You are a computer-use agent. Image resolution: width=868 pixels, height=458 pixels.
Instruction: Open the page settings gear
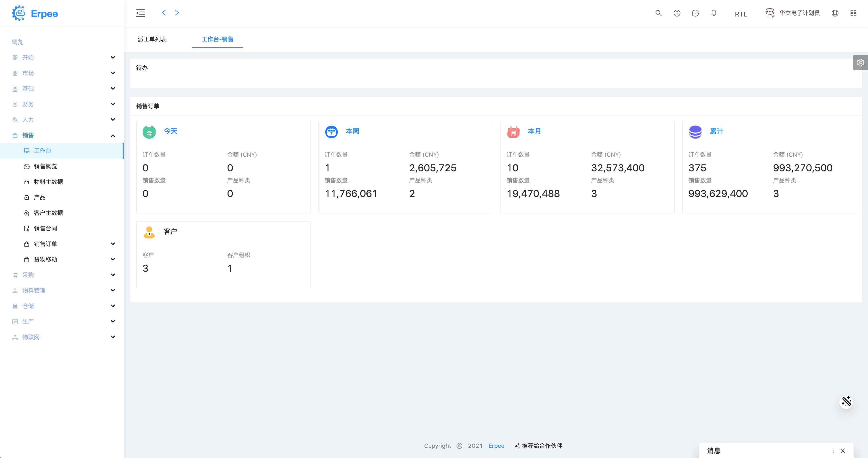(x=860, y=63)
